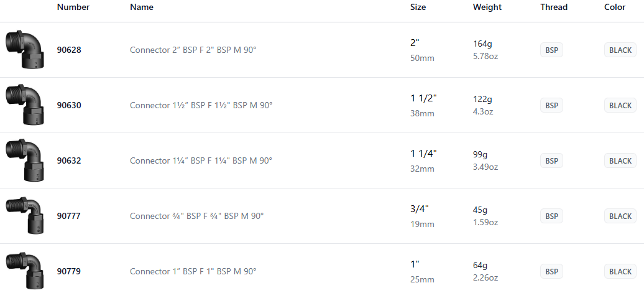The image size is (644, 293).
Task: Click the Size column header
Action: coord(418,7)
